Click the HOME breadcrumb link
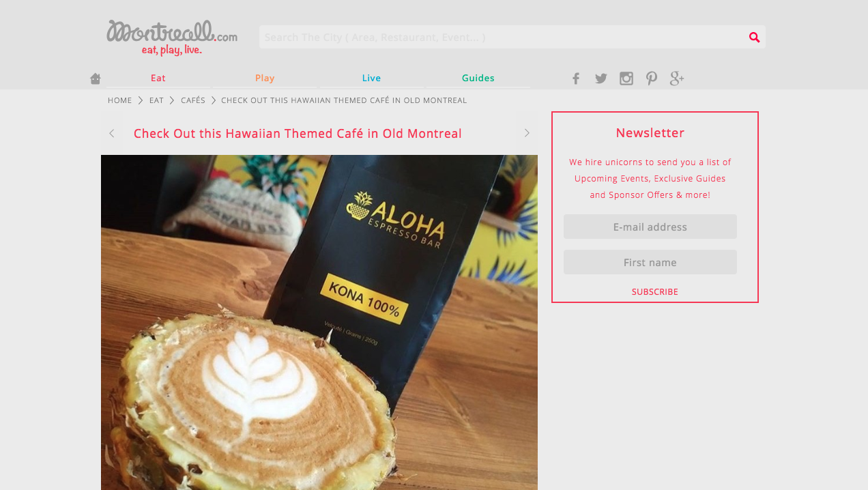The image size is (868, 490). point(120,100)
